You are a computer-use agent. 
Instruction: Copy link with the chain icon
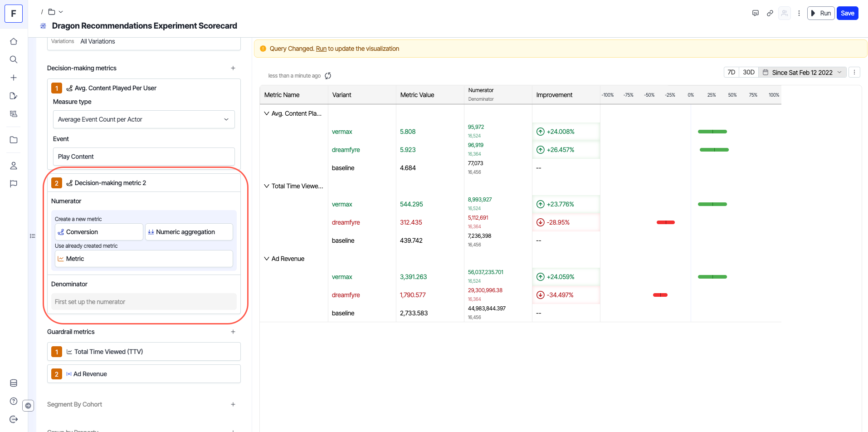[770, 13]
